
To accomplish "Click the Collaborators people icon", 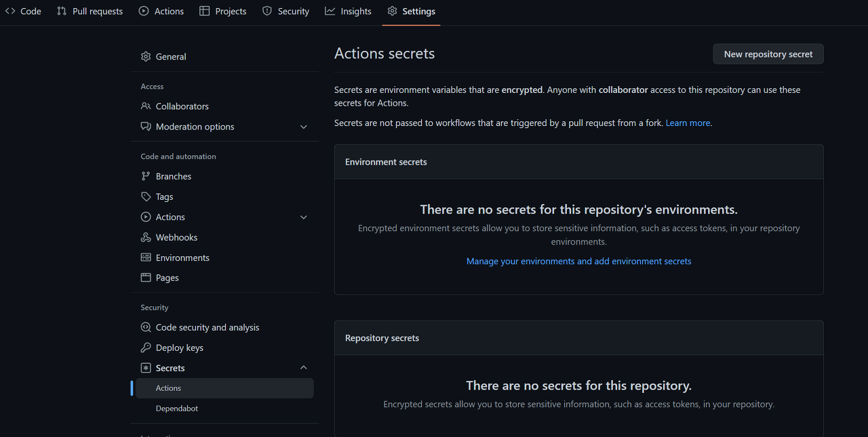I will 146,106.
